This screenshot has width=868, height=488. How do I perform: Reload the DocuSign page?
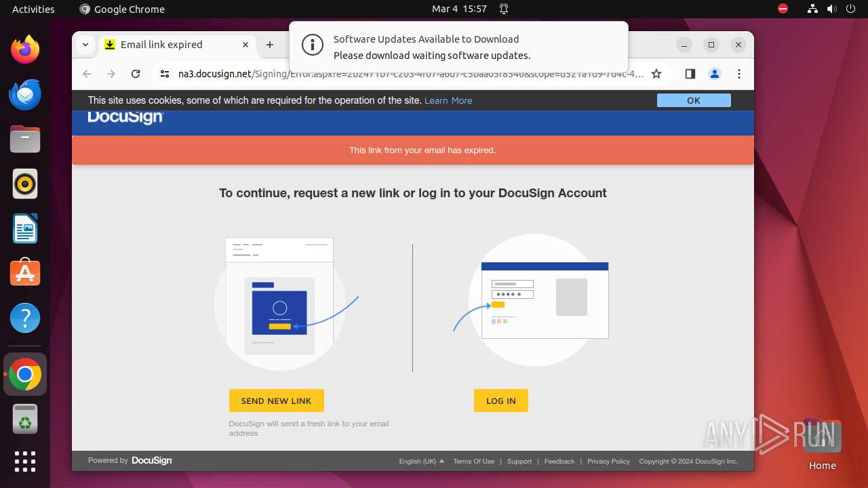click(x=136, y=74)
